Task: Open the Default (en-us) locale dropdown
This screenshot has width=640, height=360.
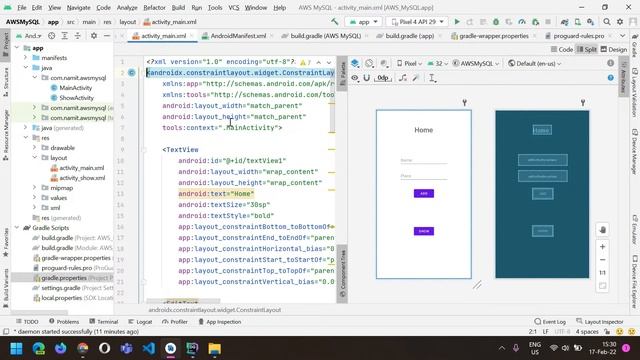Action: tap(535, 63)
